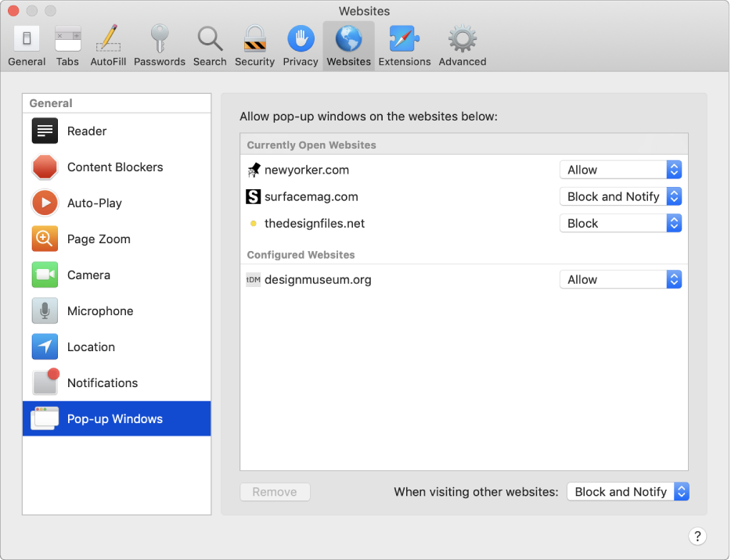Click the Privacy tab label
This screenshot has width=731, height=560.
coord(301,62)
